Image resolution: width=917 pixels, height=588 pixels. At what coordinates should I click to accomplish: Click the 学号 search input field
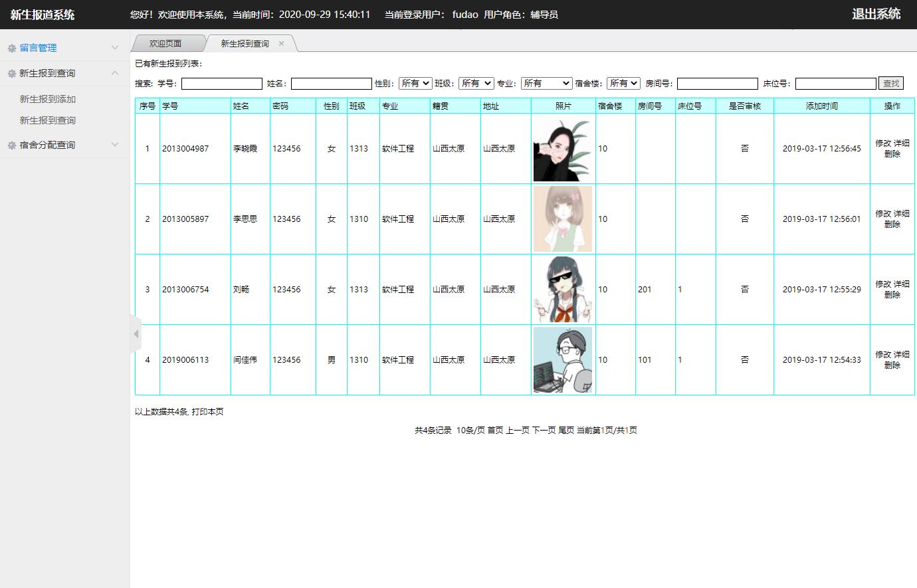click(221, 84)
